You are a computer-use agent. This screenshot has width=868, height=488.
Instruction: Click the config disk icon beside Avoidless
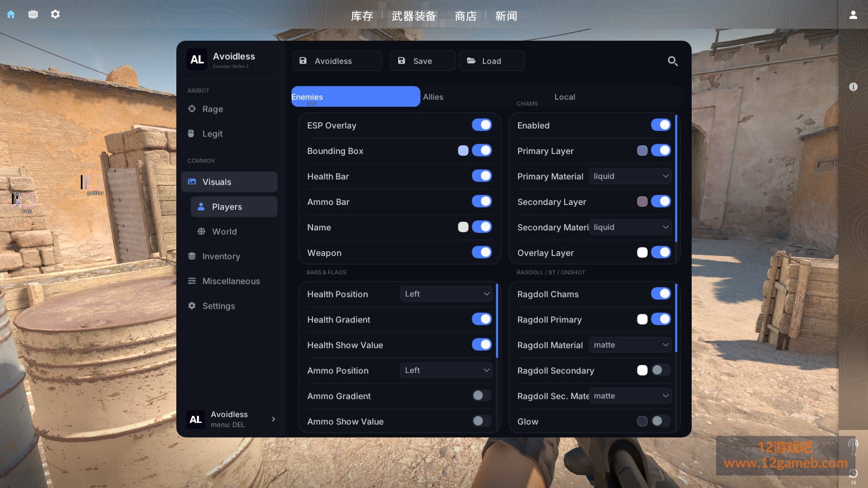[303, 61]
